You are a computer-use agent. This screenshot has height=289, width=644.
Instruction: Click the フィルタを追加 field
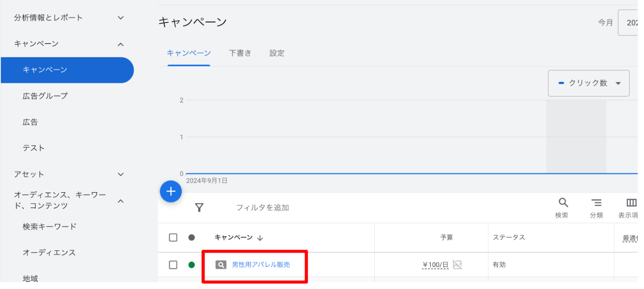click(x=262, y=208)
